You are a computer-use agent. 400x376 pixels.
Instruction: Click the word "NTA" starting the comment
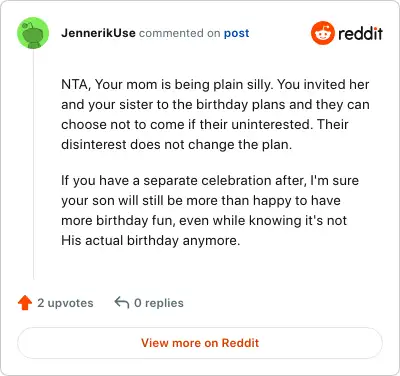click(75, 84)
